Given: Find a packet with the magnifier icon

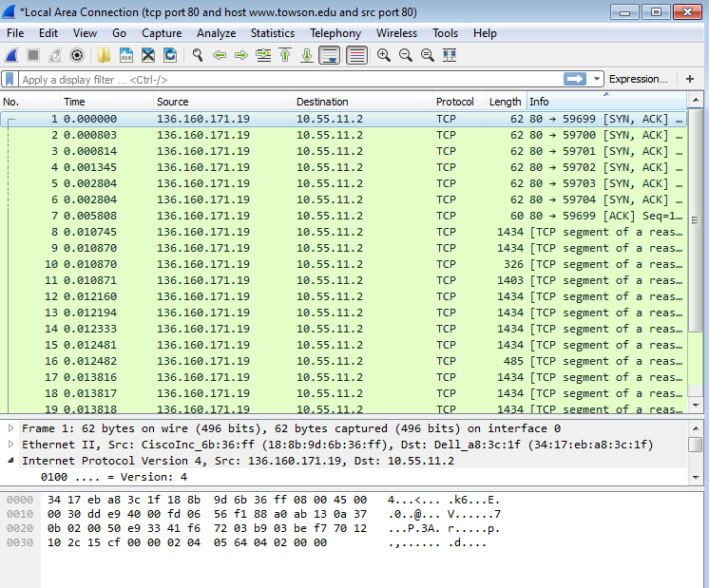Looking at the screenshot, I should point(197,56).
